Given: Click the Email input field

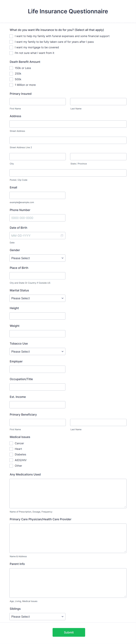Looking at the screenshot, I should (x=37, y=195).
